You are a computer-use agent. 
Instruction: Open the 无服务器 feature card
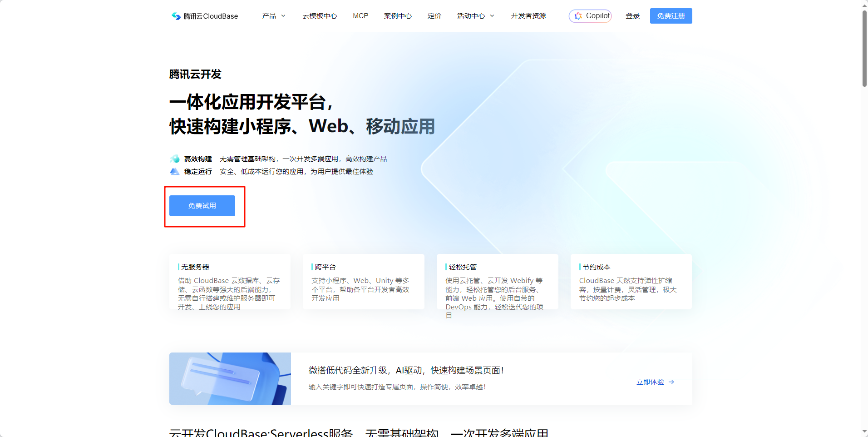point(230,282)
